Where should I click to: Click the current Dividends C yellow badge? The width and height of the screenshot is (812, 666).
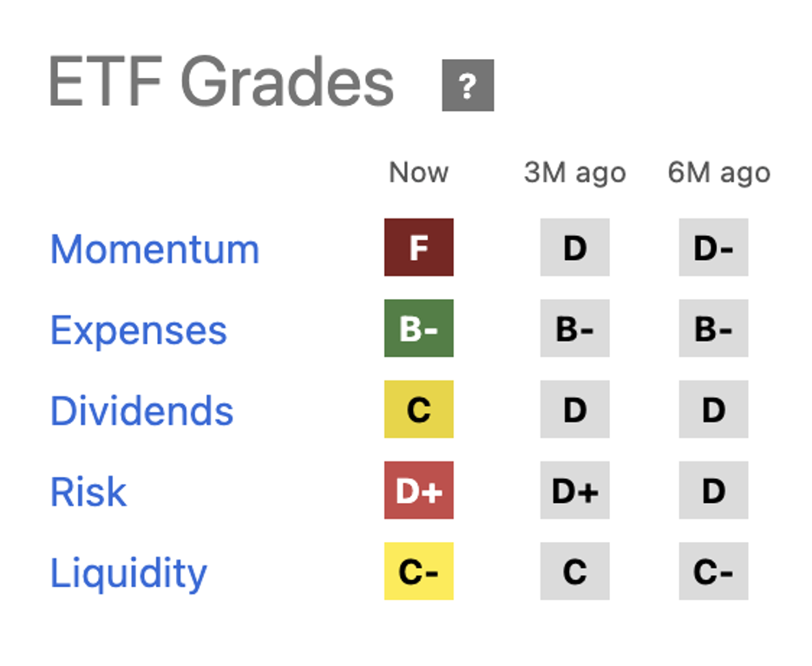click(x=419, y=409)
